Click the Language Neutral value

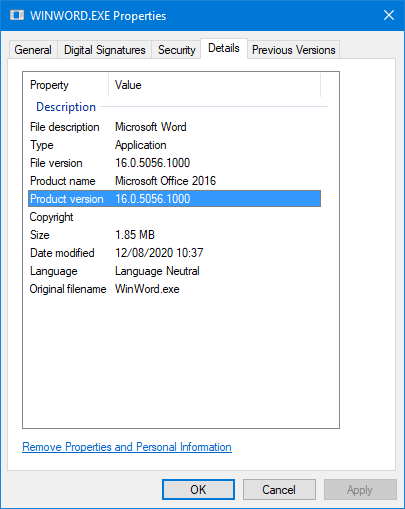click(157, 271)
